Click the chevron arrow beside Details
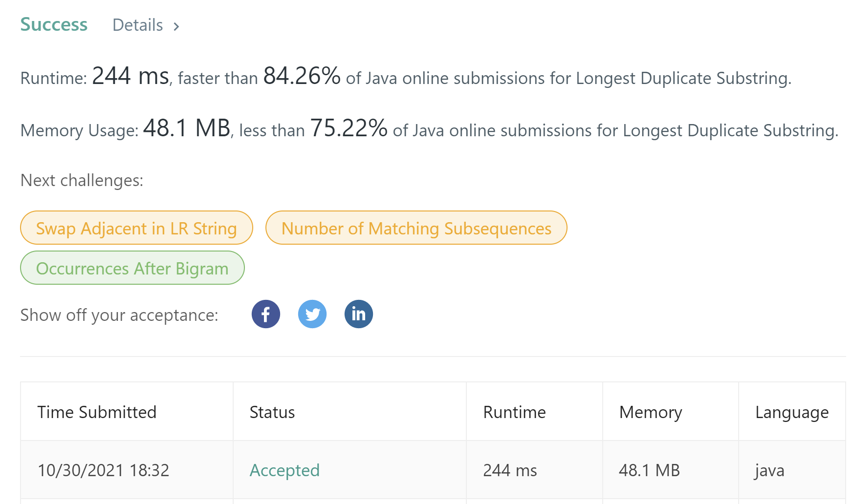Image resolution: width=853 pixels, height=504 pixels. [176, 26]
